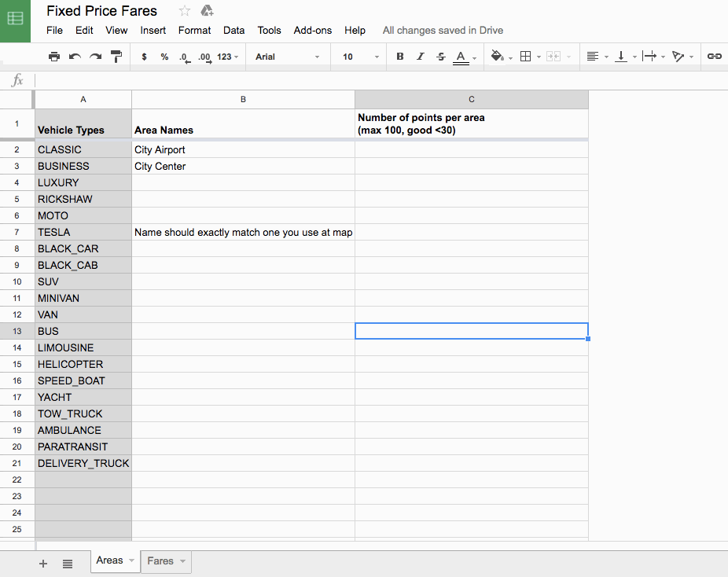Screen dimensions: 728x577
Task: Open the Help menu
Action: (x=355, y=30)
